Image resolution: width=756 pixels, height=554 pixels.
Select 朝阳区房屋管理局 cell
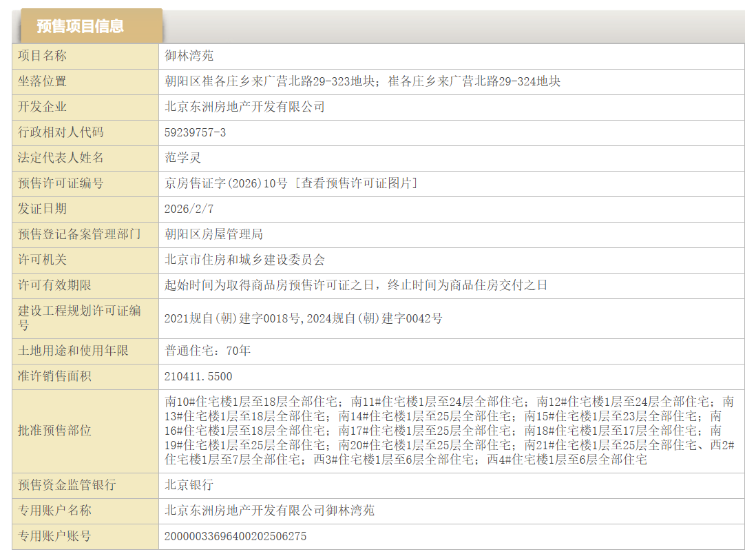(213, 234)
